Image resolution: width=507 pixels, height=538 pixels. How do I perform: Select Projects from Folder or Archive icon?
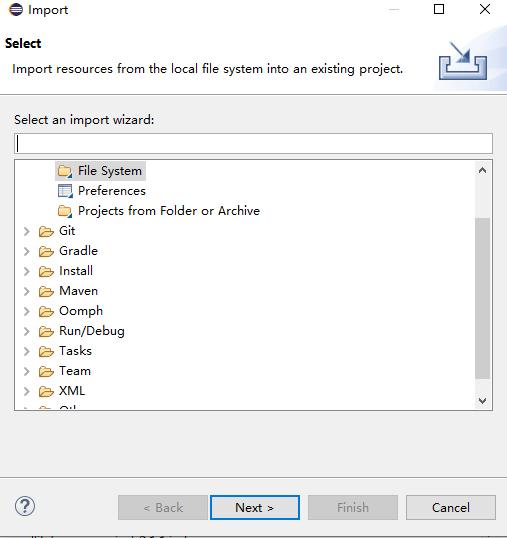(x=65, y=211)
